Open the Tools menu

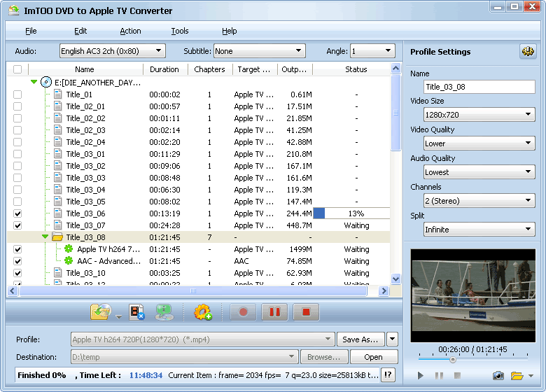pos(180,31)
